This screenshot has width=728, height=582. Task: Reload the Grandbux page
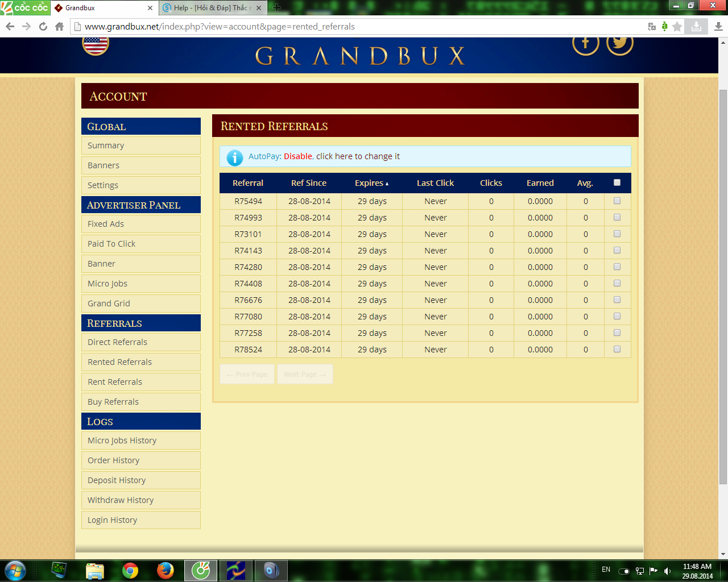pyautogui.click(x=43, y=27)
